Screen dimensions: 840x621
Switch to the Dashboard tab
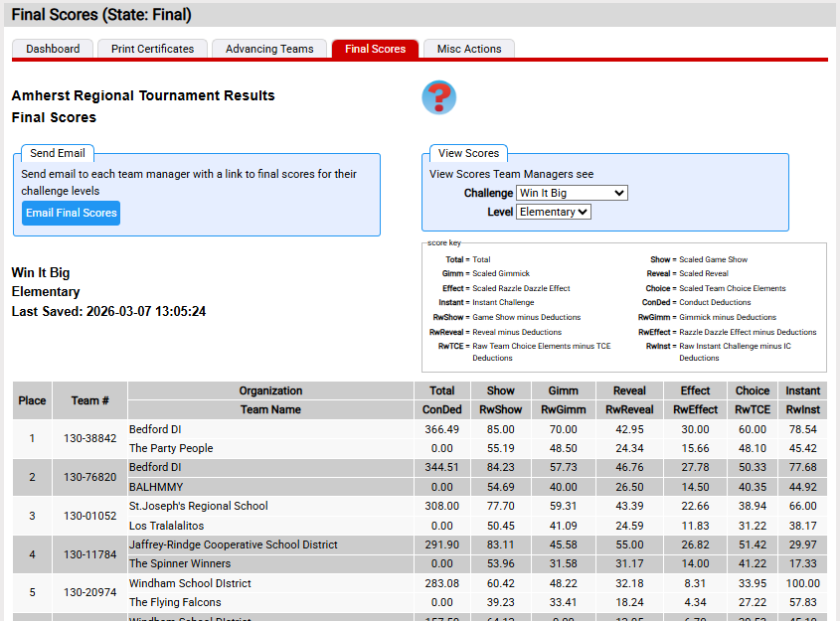[x=53, y=49]
